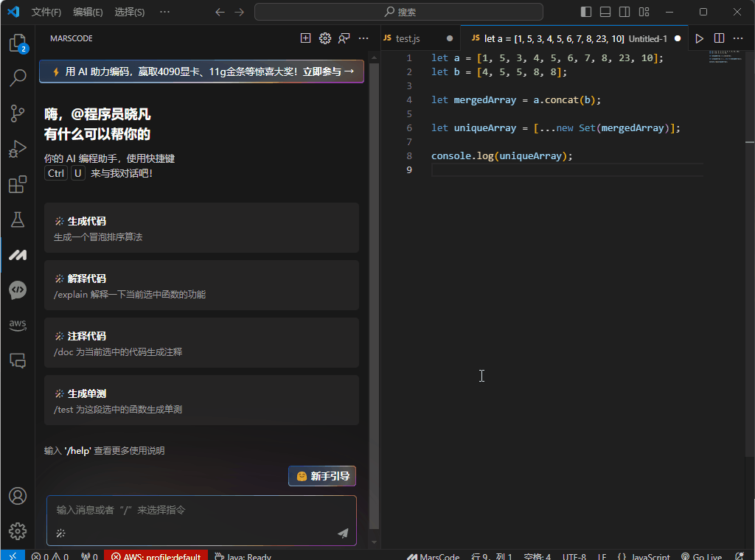This screenshot has height=560, width=755.
Task: Open the AWS toolkit icon
Action: click(18, 325)
